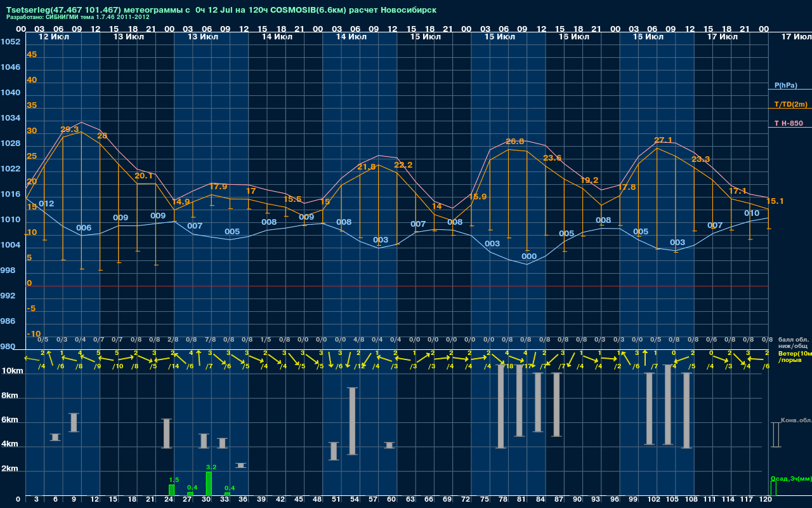Click the 006 pressure label

(x=84, y=228)
